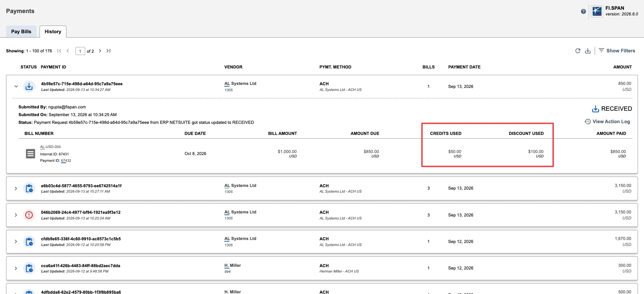Open Payment ID 67432 link
The width and height of the screenshot is (644, 294).
pos(66,161)
